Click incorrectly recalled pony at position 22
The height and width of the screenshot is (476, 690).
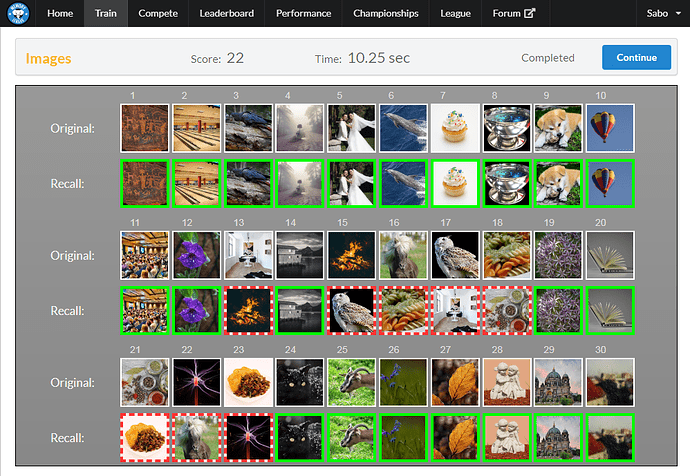[196, 438]
